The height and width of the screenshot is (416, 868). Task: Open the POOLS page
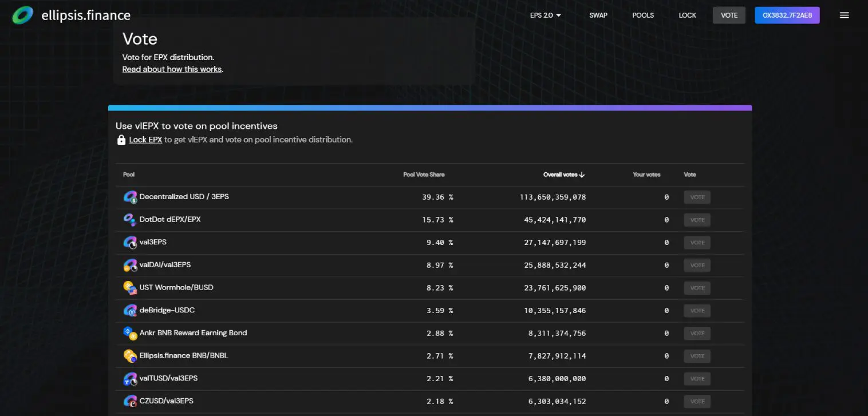[x=643, y=15]
